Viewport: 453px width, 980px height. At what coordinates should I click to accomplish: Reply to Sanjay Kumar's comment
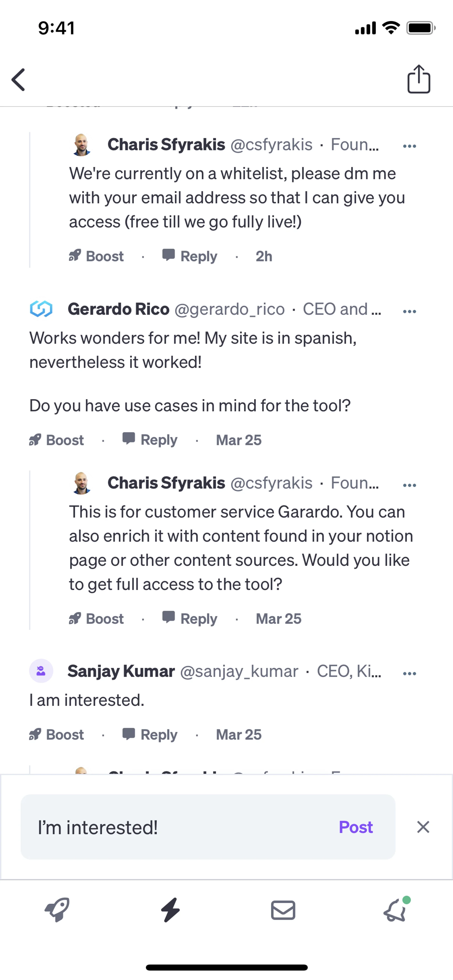click(x=150, y=735)
